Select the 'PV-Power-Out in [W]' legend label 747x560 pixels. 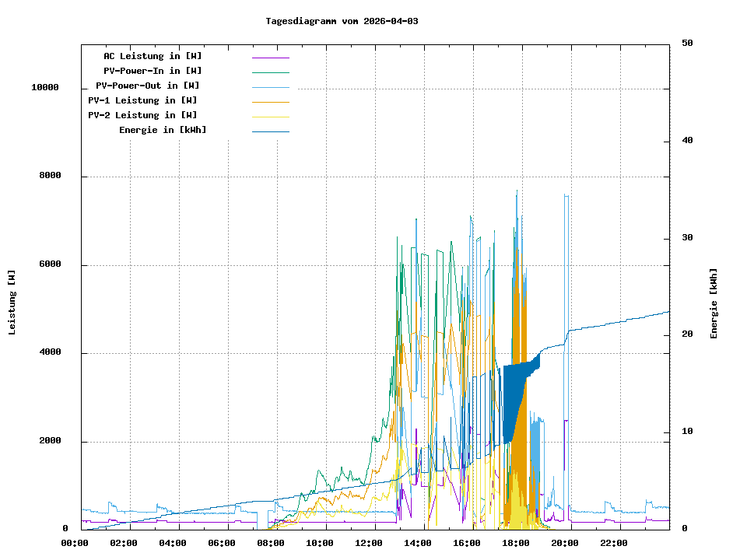pos(148,86)
